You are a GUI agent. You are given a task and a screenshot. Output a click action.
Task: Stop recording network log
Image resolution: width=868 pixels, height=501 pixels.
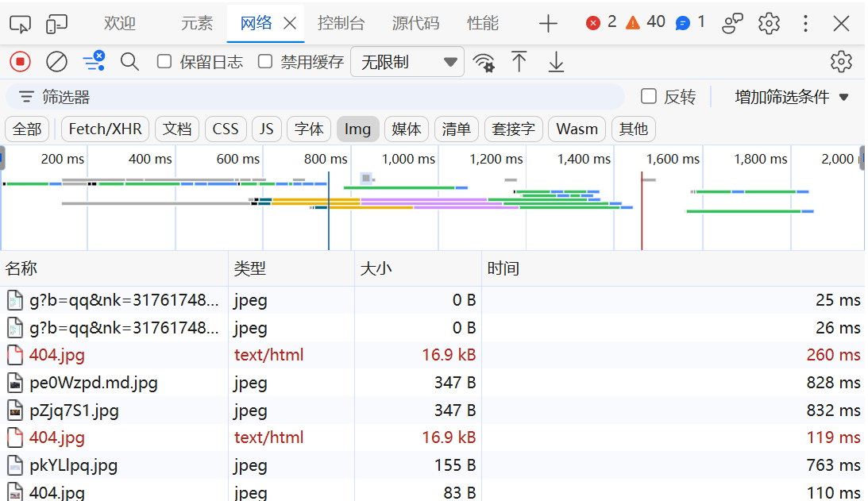point(21,62)
